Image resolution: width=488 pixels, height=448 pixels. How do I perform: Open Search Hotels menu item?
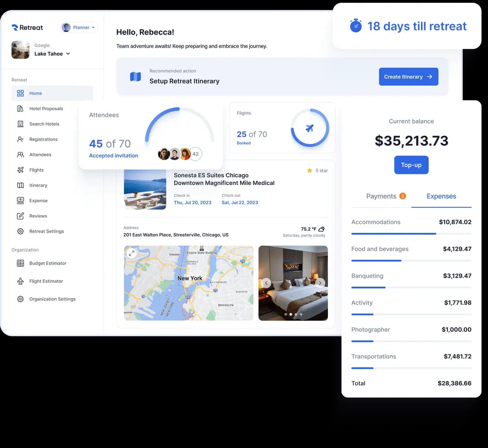[44, 124]
